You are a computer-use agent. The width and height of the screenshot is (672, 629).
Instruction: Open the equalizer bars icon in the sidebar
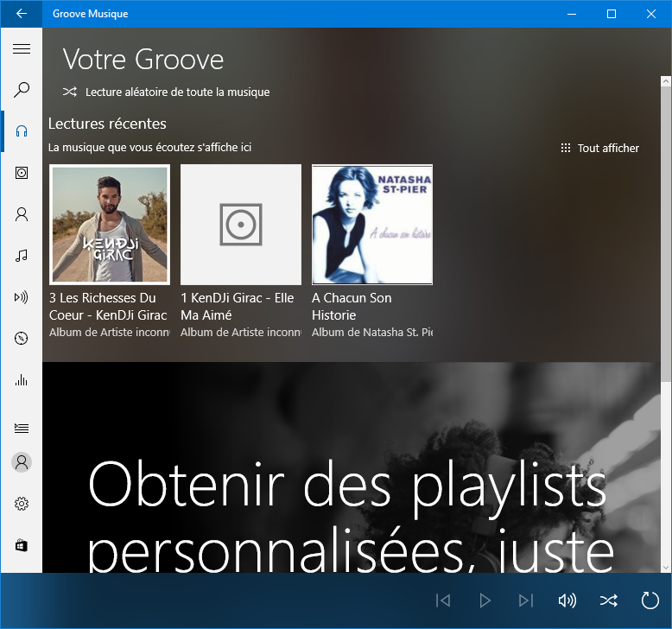coord(22,380)
